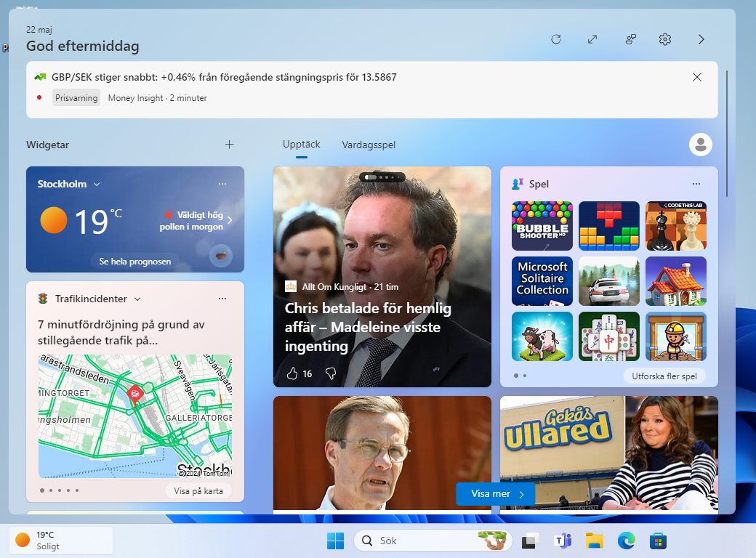Open Bubble Shooter HD game
Image resolution: width=756 pixels, height=558 pixels.
coord(542,226)
